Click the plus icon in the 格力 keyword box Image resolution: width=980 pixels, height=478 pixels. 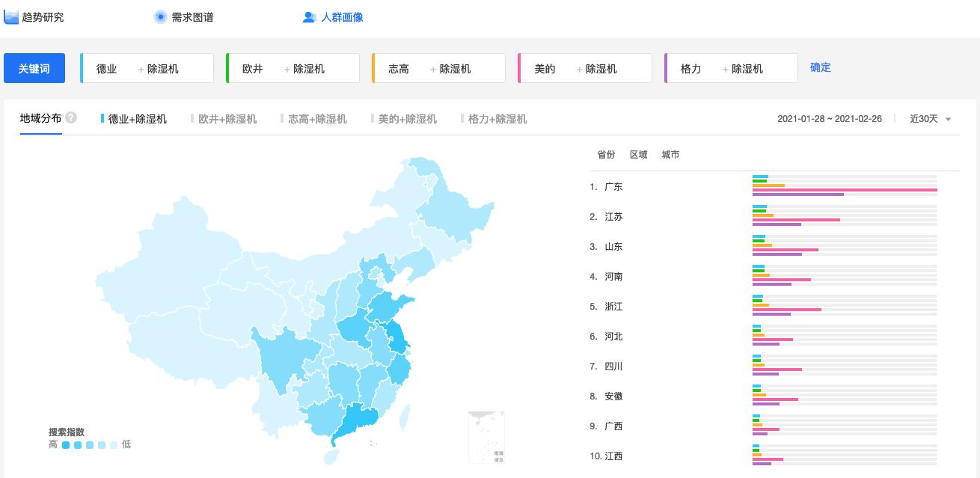coord(724,68)
